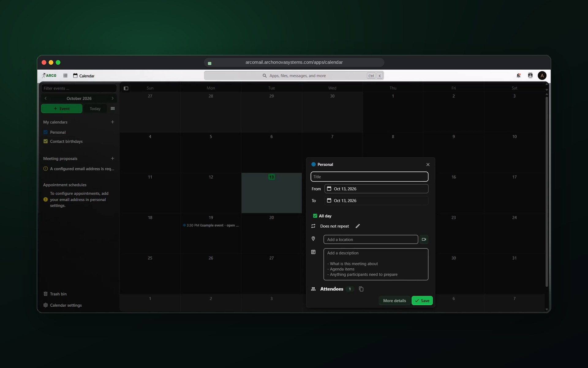Close the new event popup

[x=428, y=165]
